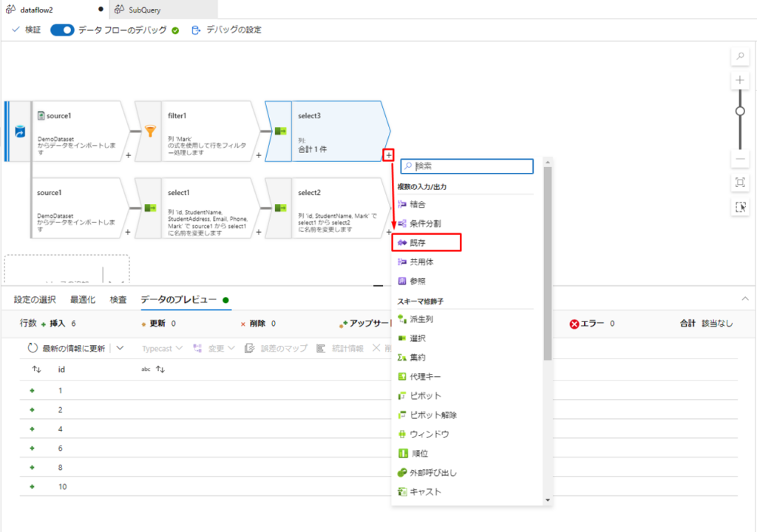
Task: Choose 条件分割 transformation
Action: pos(419,224)
